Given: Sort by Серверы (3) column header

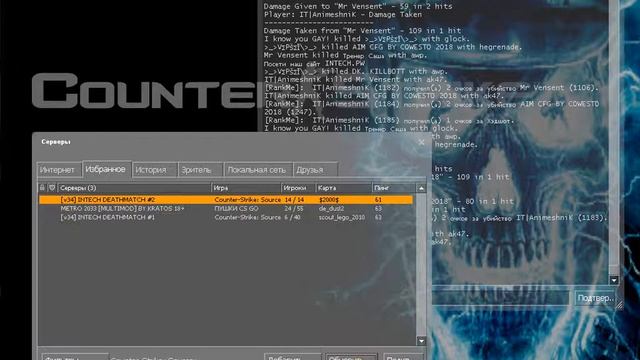Looking at the screenshot, I should (x=134, y=188).
